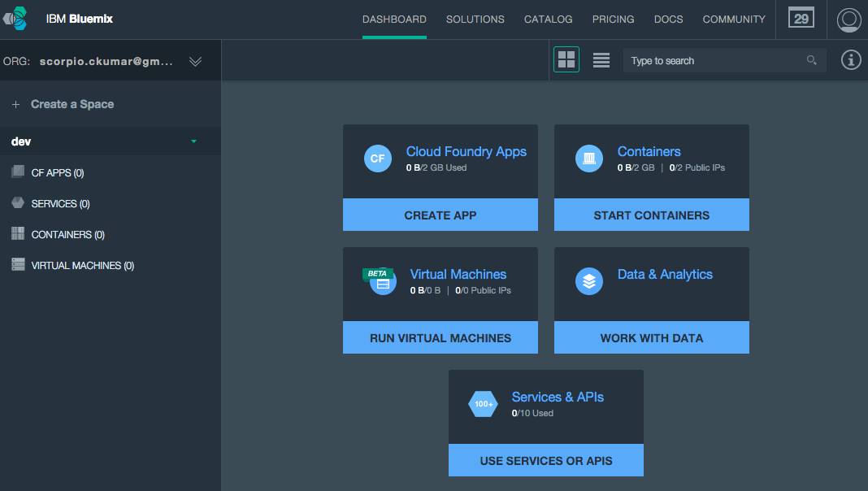Click the search magnifier icon
Viewport: 868px width, 491px height.
click(x=811, y=60)
